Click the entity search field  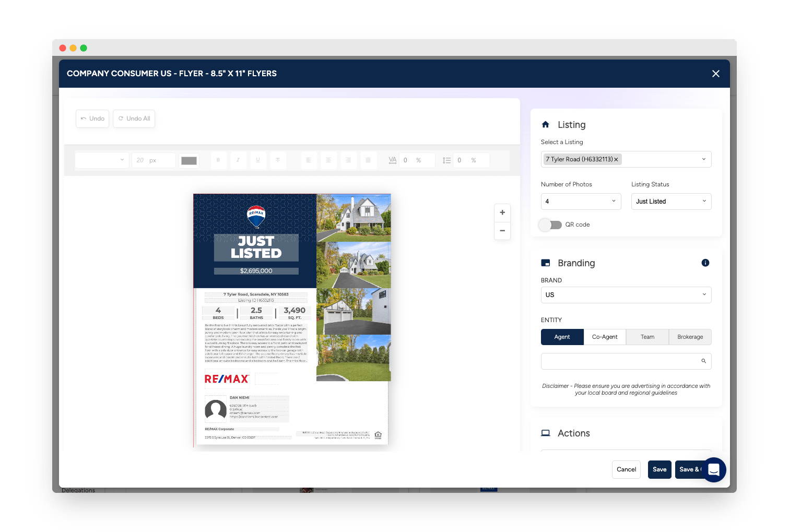point(626,361)
